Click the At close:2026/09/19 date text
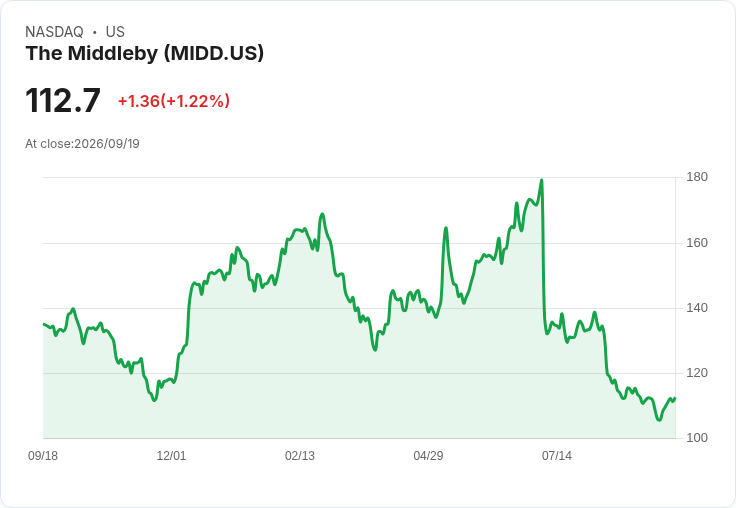The width and height of the screenshot is (736, 508). click(x=82, y=144)
